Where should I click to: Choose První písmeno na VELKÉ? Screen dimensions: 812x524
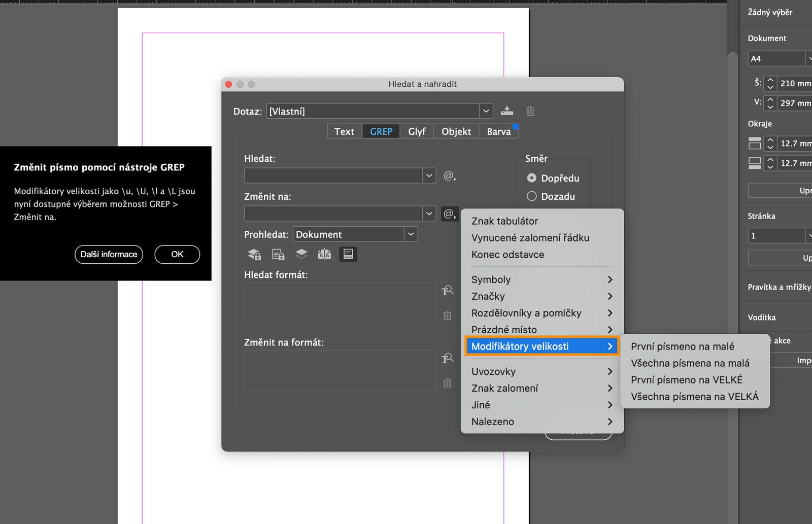pyautogui.click(x=695, y=380)
